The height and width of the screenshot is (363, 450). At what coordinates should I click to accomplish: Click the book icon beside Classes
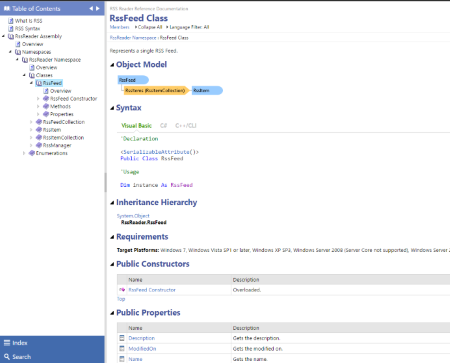(32, 75)
